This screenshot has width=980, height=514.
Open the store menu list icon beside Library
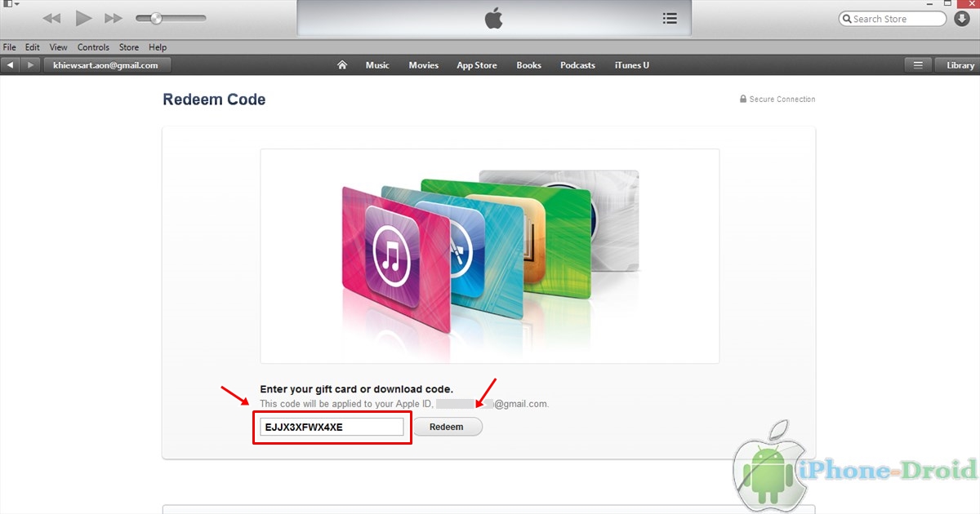918,65
